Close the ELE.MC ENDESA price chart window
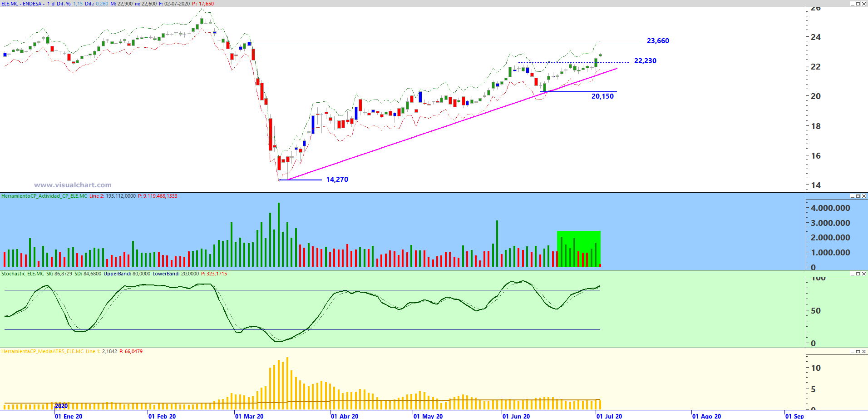Image resolution: width=868 pixels, height=419 pixels. click(x=864, y=4)
